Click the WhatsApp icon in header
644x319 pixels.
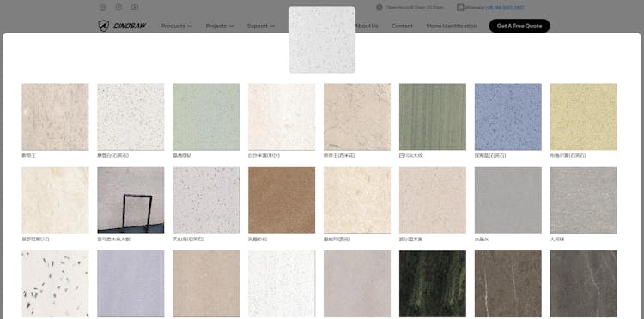(460, 8)
